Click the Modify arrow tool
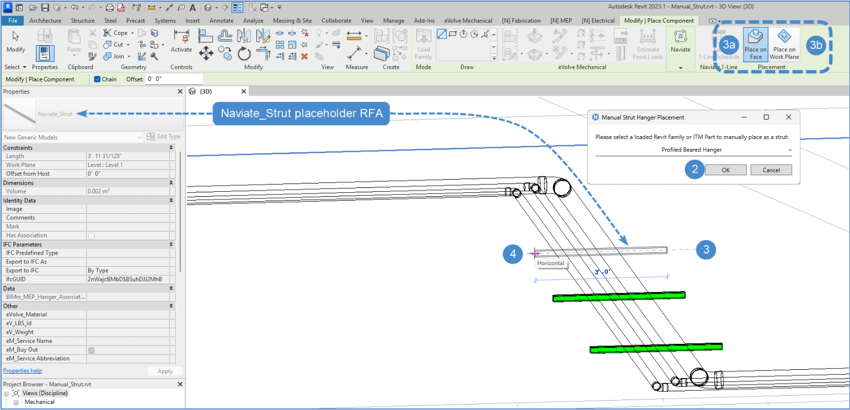The height and width of the screenshot is (410, 850). tap(15, 40)
